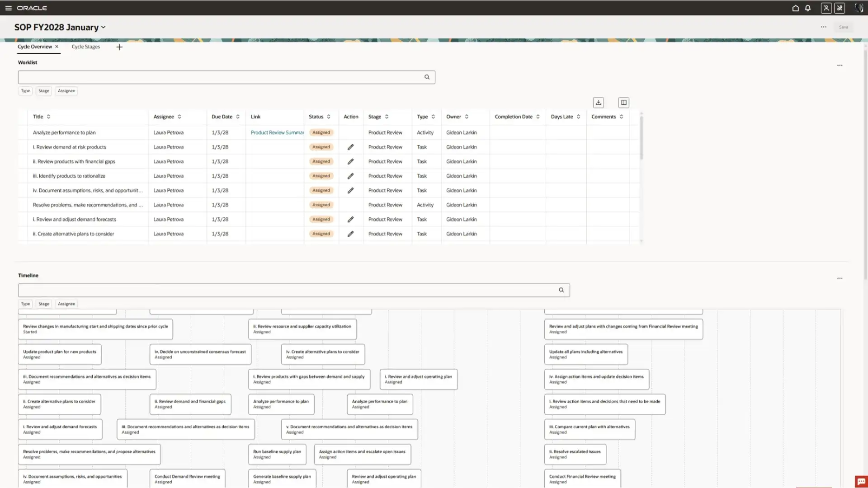Toggle the Timeline Type filter chip

tap(25, 304)
